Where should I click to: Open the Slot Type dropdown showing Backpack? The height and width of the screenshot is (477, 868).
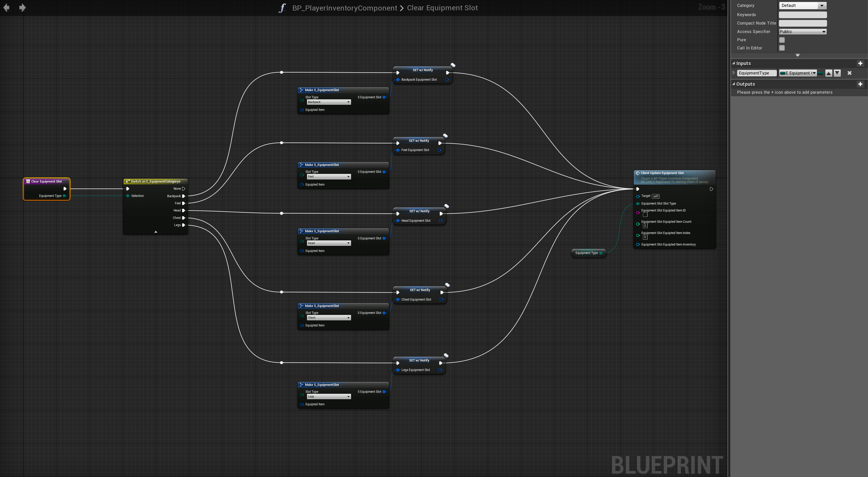[x=329, y=102]
